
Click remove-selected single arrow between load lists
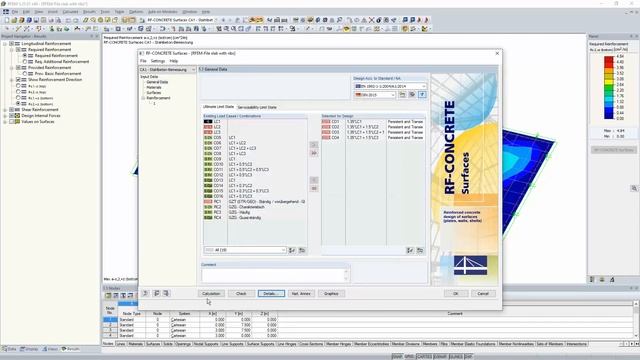coord(314,180)
